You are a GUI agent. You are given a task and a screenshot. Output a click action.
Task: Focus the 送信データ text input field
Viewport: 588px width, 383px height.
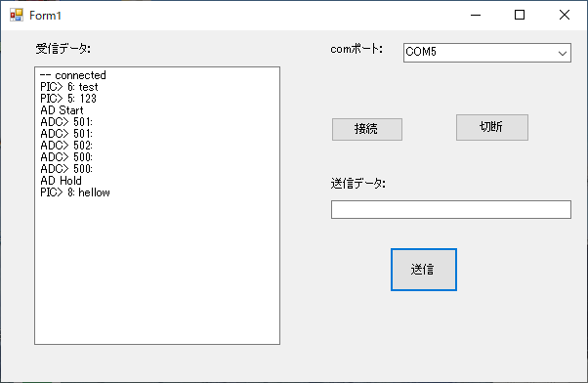pyautogui.click(x=450, y=209)
